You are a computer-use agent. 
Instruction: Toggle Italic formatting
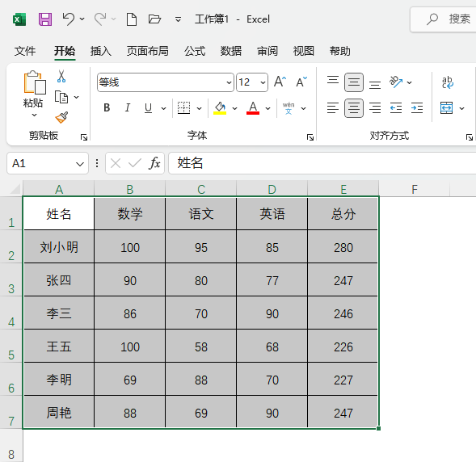(x=128, y=107)
